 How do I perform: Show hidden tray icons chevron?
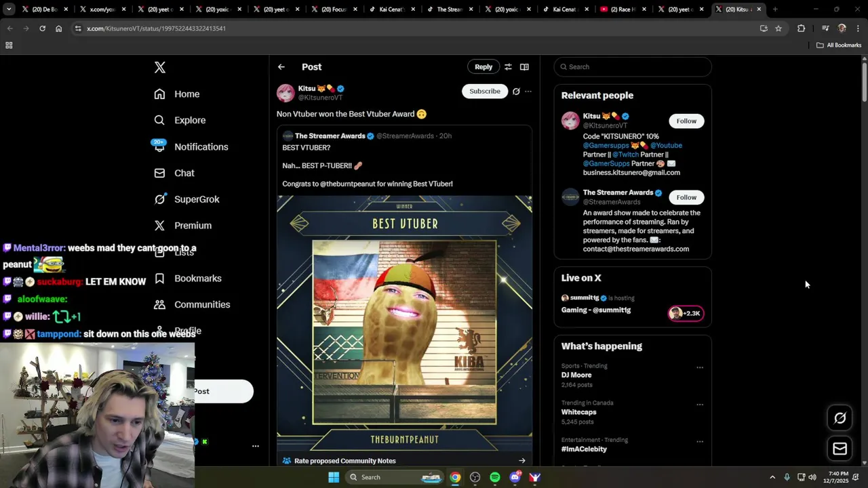click(772, 477)
